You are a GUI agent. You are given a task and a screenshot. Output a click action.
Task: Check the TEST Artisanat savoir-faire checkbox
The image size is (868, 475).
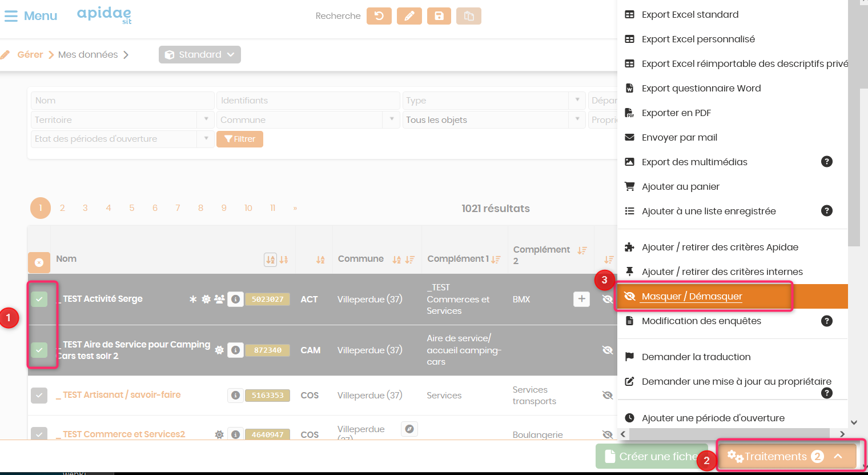pos(39,395)
